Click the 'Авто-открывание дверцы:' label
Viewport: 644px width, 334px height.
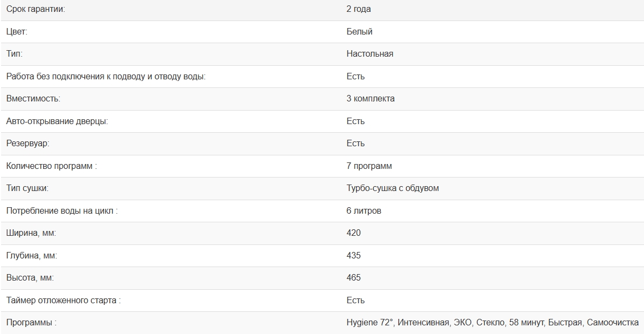[57, 121]
